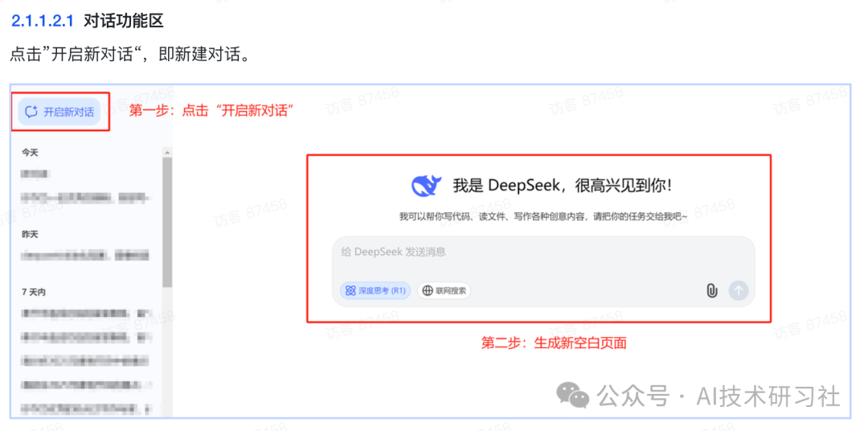Click the blue 2.1.1.2.1 section number

(42, 22)
